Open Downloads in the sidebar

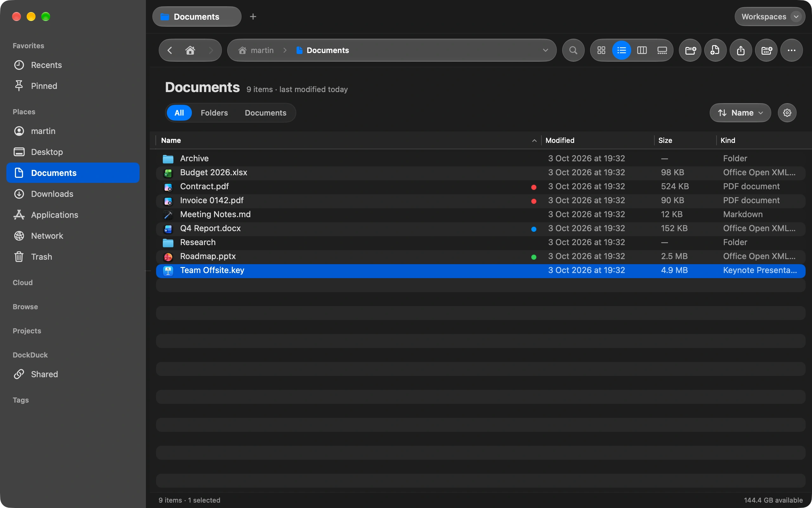click(73, 194)
